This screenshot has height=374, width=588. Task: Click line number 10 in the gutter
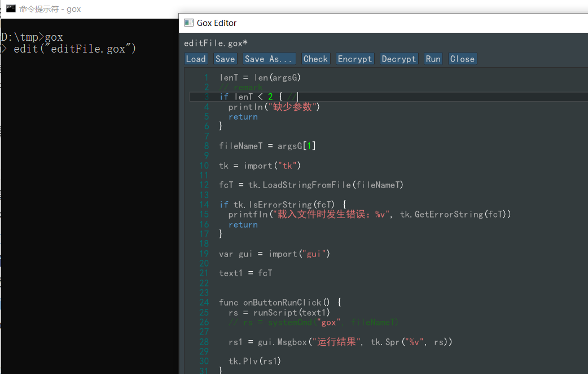(x=204, y=166)
